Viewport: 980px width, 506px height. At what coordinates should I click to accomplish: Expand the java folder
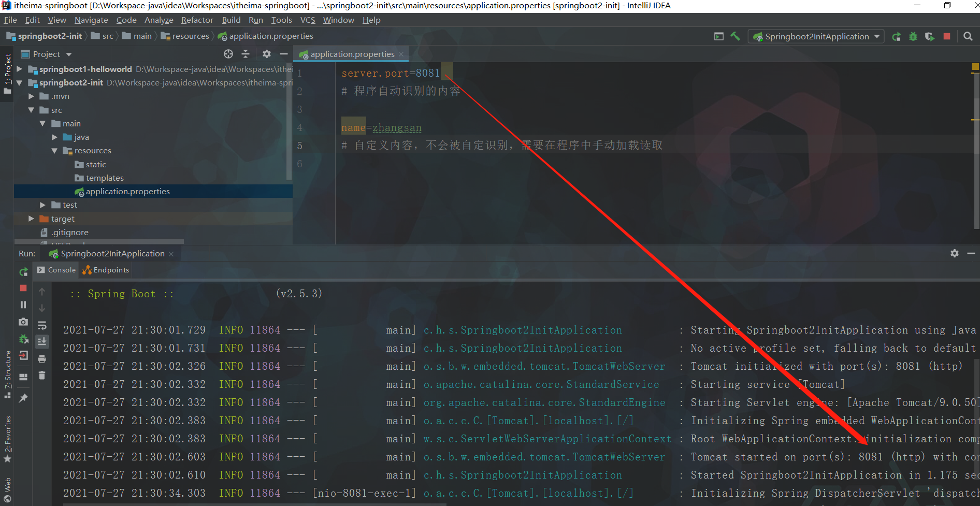click(x=54, y=137)
